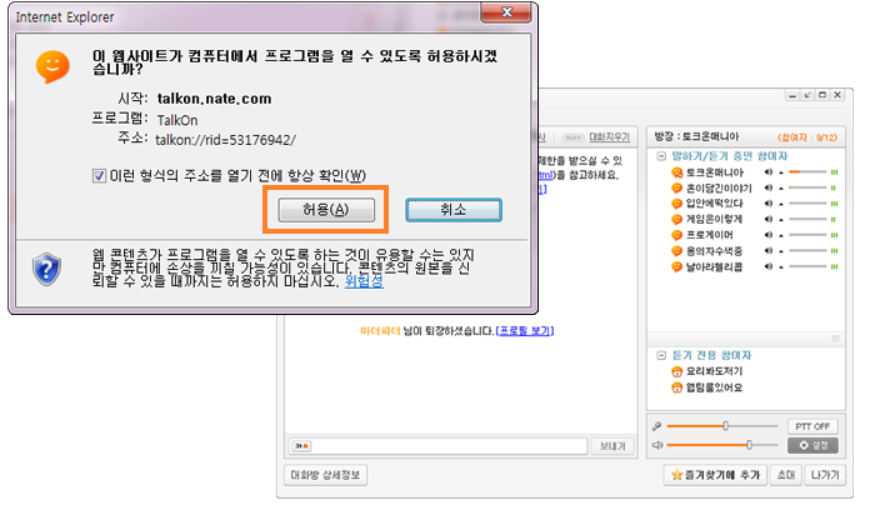This screenshot has width=874, height=519.
Task: Click the orange TalkOn smiley dialog icon
Action: (x=52, y=66)
